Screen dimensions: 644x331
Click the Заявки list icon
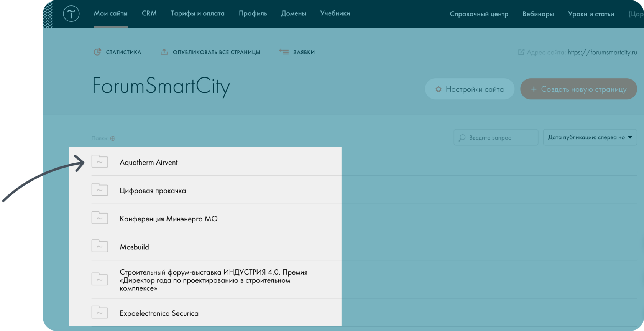284,52
